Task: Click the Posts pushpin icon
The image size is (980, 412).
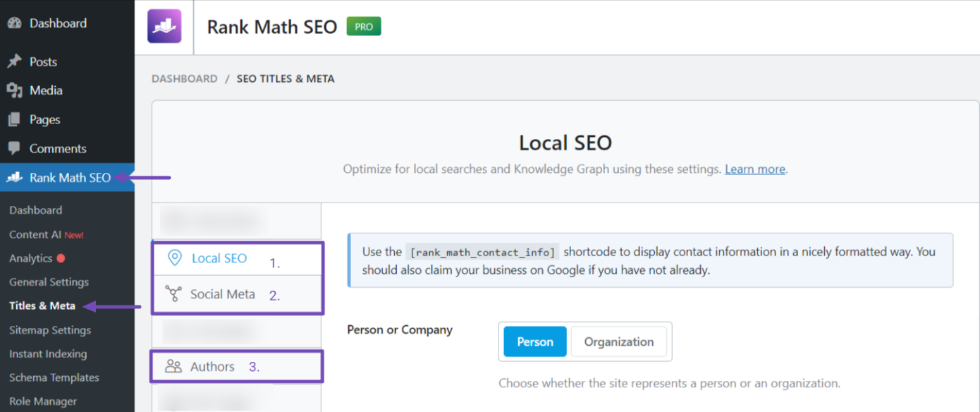Action: pos(14,61)
